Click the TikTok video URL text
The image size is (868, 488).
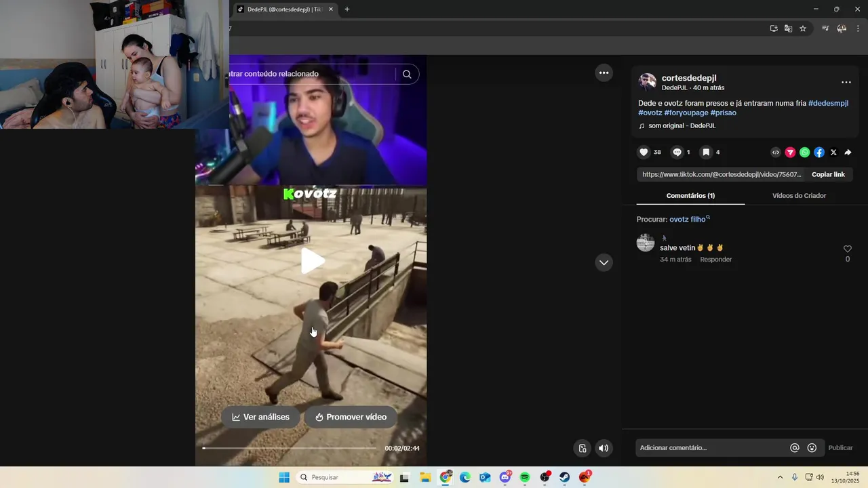point(722,174)
